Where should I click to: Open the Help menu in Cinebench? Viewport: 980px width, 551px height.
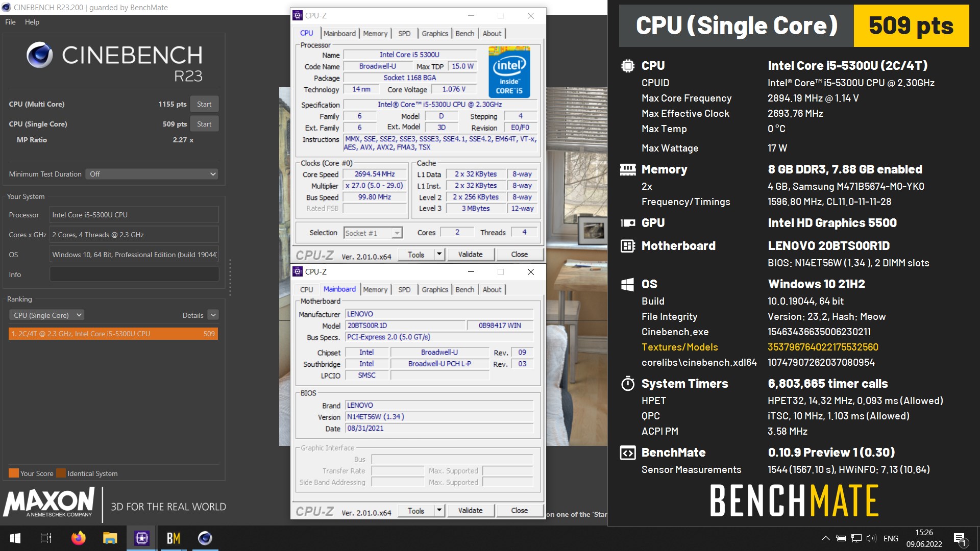pyautogui.click(x=32, y=22)
